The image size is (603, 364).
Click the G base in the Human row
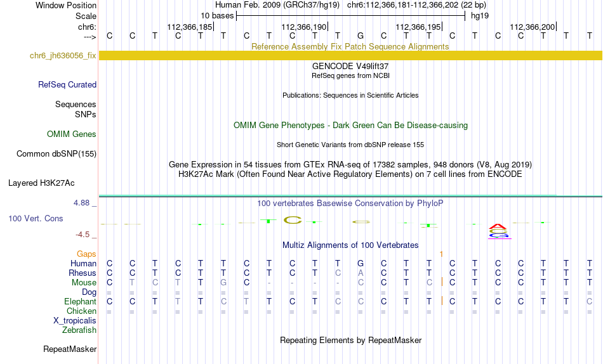click(361, 263)
